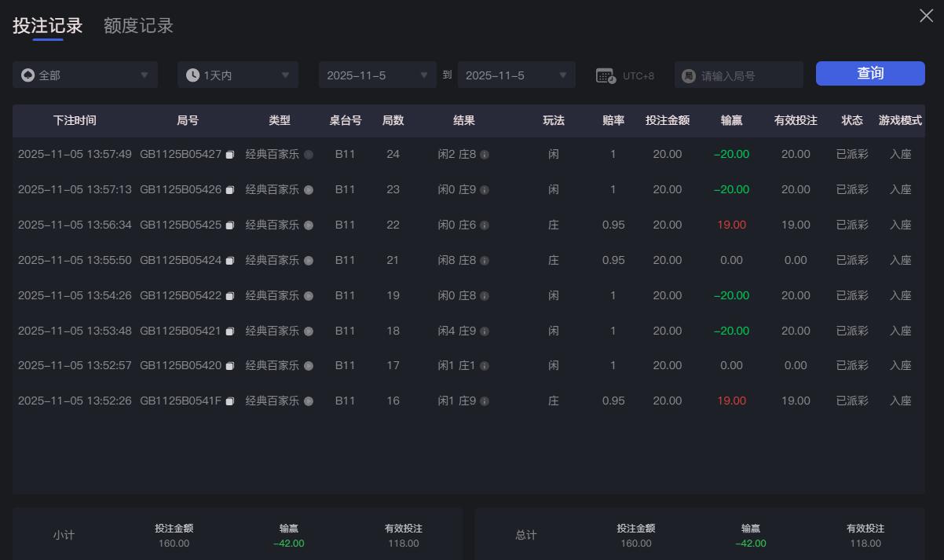Click the filter icon before 全部
The height and width of the screenshot is (560, 944).
point(28,74)
